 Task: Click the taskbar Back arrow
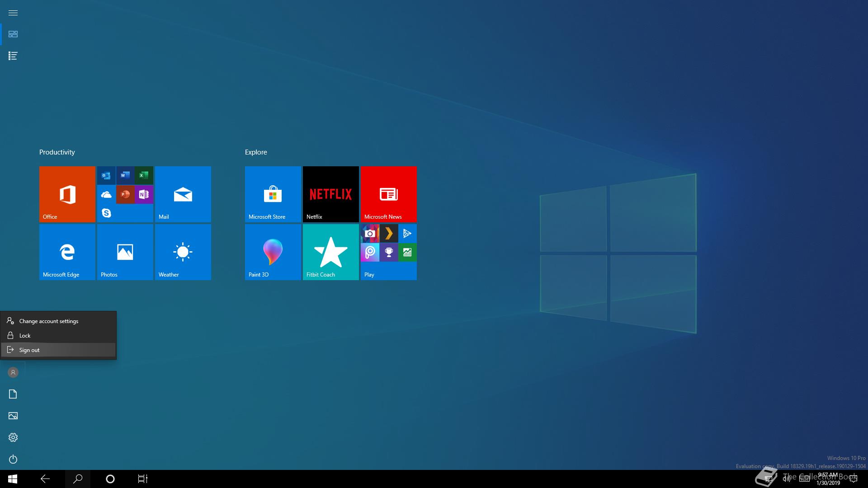coord(45,479)
